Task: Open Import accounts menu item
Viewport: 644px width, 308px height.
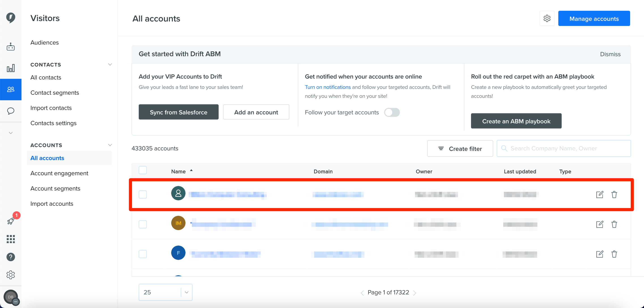Action: (x=52, y=204)
